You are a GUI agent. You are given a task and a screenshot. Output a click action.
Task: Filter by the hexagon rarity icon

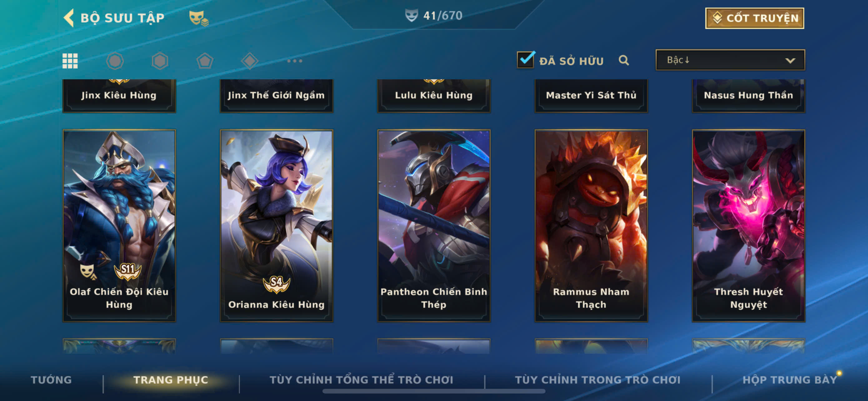pos(160,61)
